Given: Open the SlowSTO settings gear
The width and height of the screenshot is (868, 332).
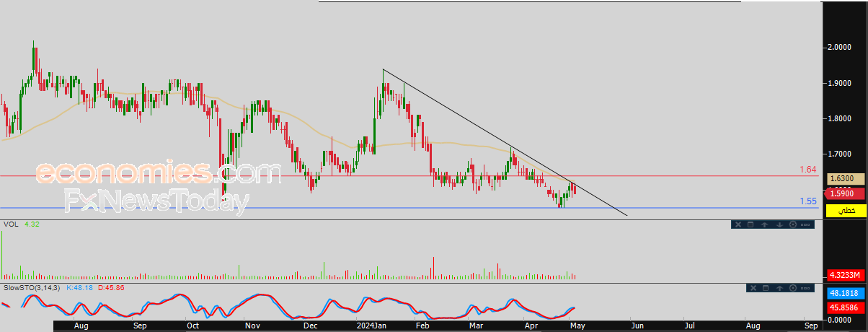Looking at the screenshot, I should [793, 288].
